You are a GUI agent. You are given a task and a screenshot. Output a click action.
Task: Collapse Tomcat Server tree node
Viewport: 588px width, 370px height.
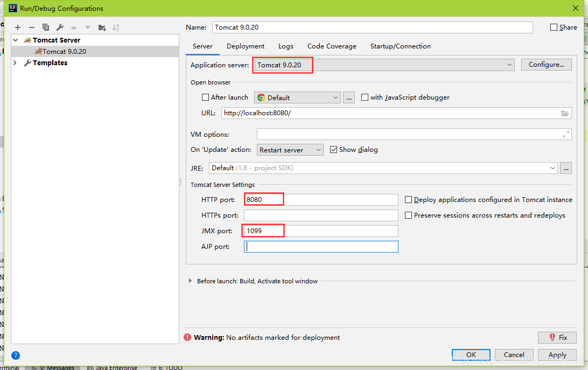[16, 40]
